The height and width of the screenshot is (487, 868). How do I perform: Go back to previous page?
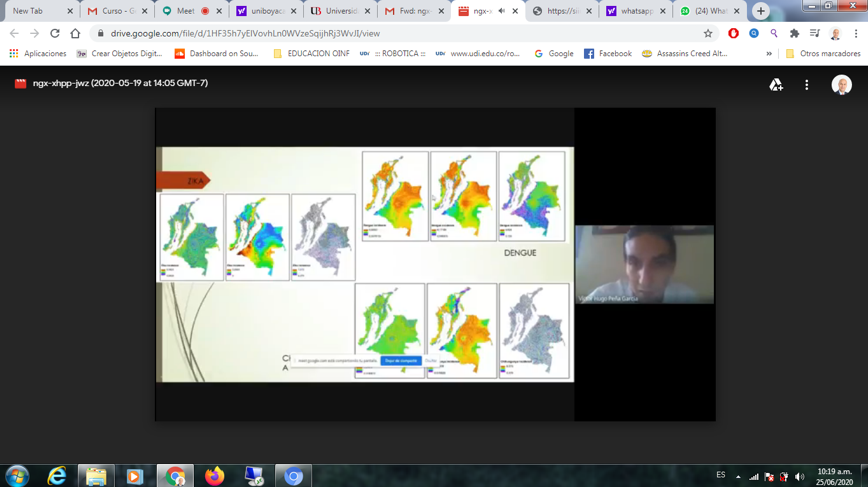tap(14, 33)
